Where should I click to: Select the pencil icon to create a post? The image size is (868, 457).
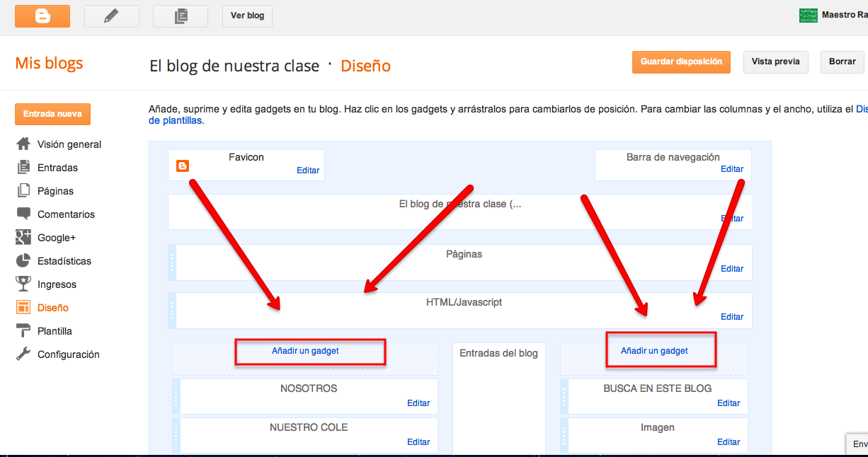click(111, 16)
